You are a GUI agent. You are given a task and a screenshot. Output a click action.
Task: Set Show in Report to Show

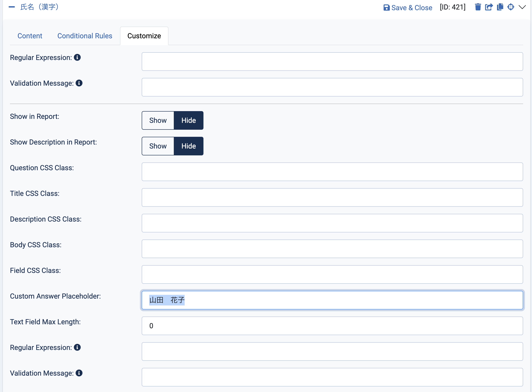[x=158, y=120]
